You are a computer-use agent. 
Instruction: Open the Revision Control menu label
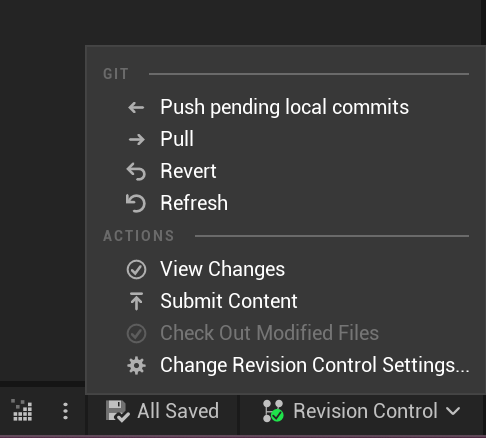click(365, 411)
